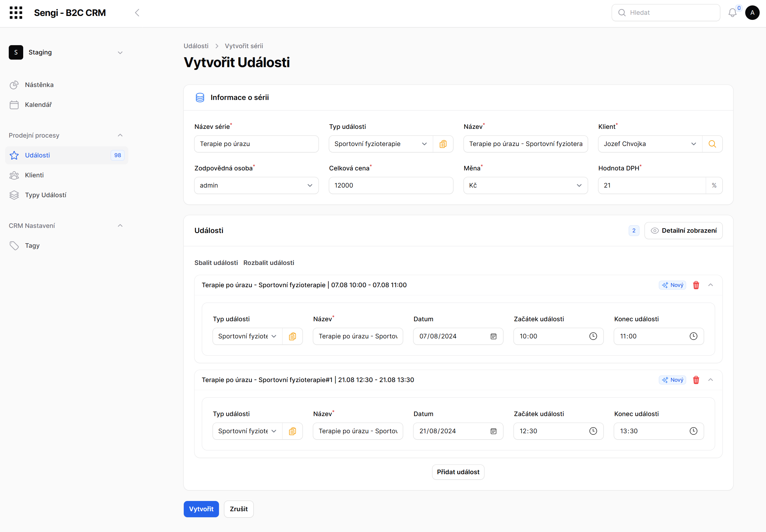Delete the 21.08 event with trash icon
Screen dimensions: 766x532
tap(696, 380)
